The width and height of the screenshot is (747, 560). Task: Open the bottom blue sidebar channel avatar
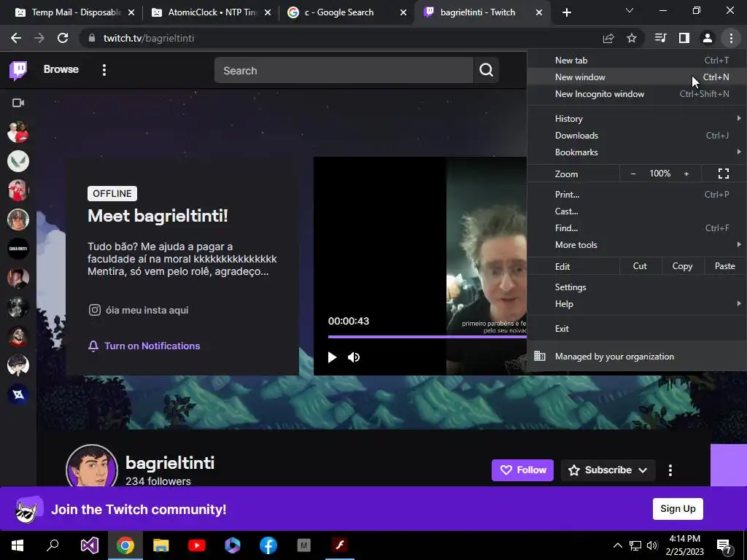click(x=18, y=394)
